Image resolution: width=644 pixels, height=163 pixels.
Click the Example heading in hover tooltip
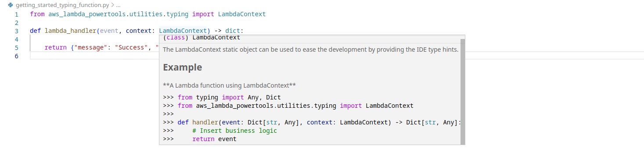coord(183,67)
